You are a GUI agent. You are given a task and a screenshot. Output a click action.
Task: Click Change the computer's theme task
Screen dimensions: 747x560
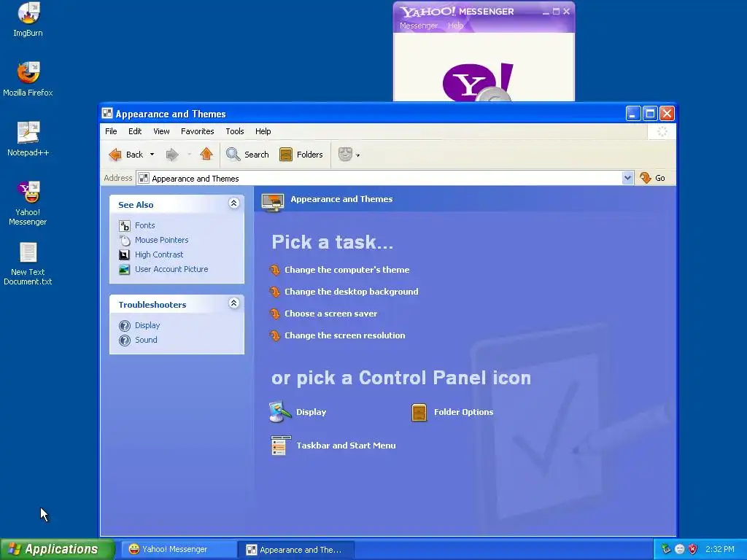[347, 270]
